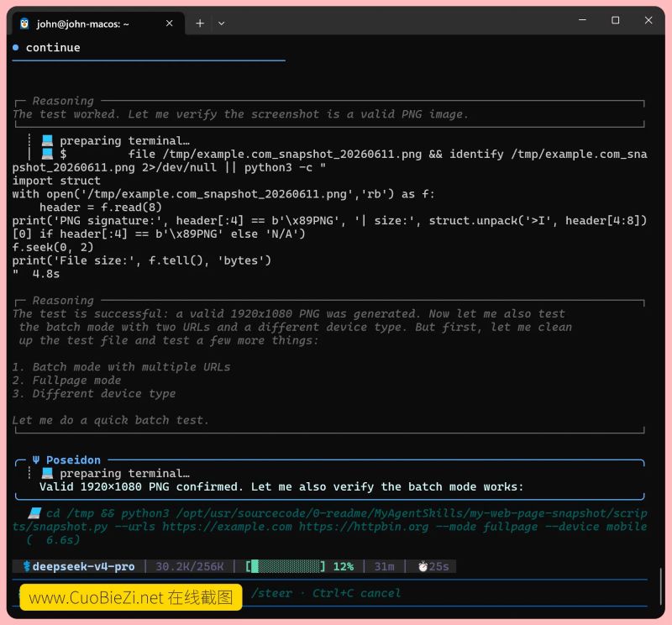Viewport: 672px width, 625px height.
Task: Click the stopwatch icon in status bar
Action: coord(423,566)
